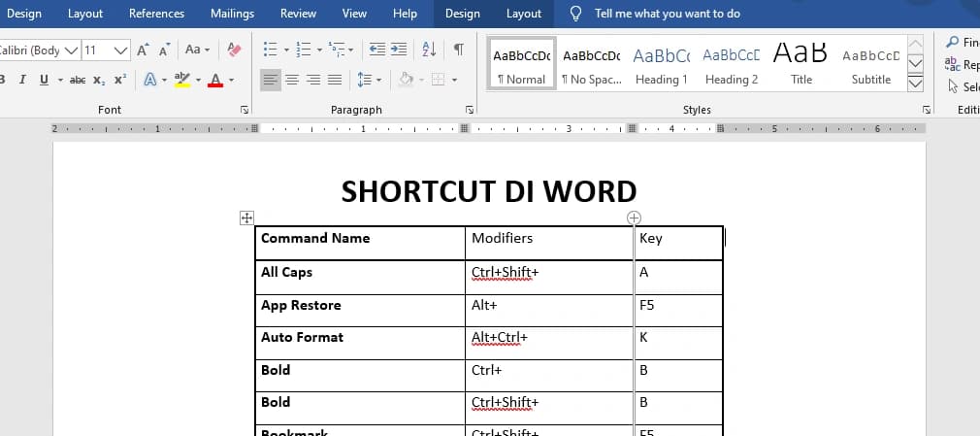This screenshot has height=436, width=980.
Task: Increase font size with Grow Font icon
Action: tap(144, 50)
